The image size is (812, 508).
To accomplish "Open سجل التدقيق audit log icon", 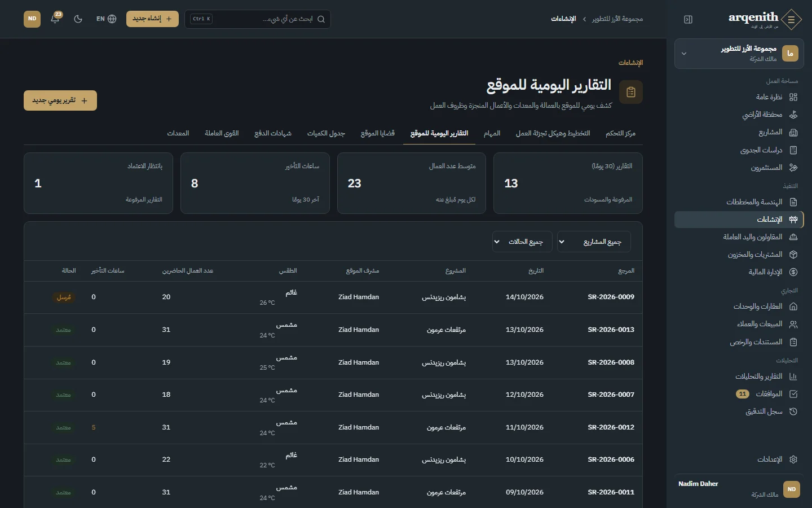I will pyautogui.click(x=793, y=411).
